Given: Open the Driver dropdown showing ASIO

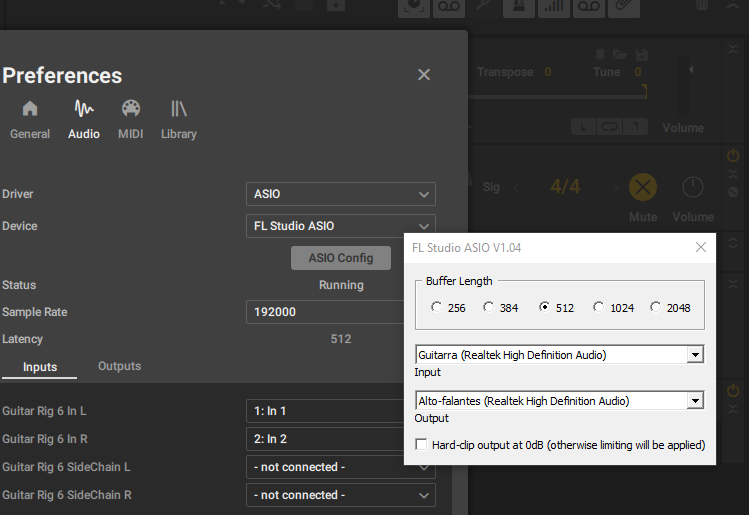Looking at the screenshot, I should tap(341, 194).
